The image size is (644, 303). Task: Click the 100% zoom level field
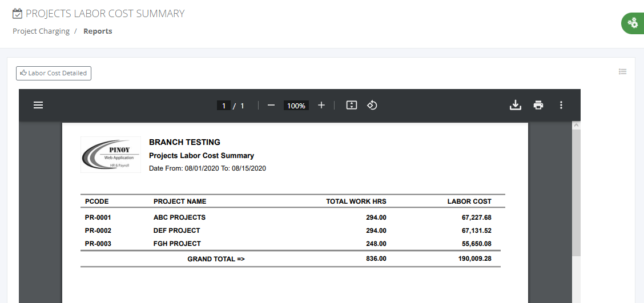pyautogui.click(x=296, y=106)
